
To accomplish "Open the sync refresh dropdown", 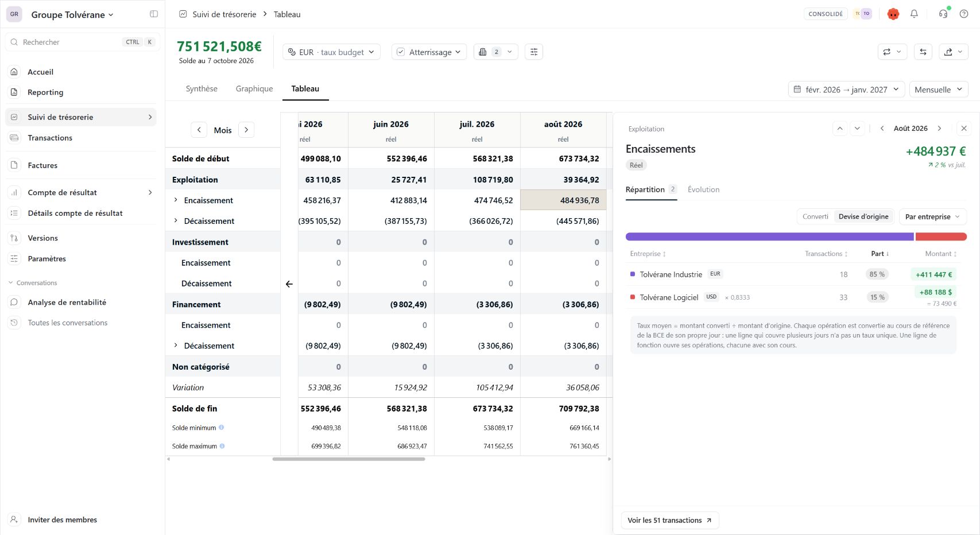I will 892,52.
